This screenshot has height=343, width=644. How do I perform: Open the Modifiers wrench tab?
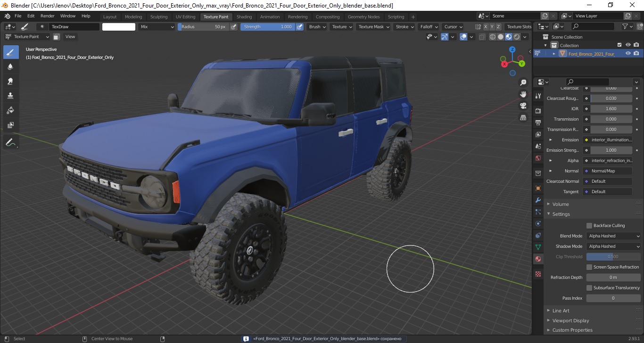[x=538, y=200]
